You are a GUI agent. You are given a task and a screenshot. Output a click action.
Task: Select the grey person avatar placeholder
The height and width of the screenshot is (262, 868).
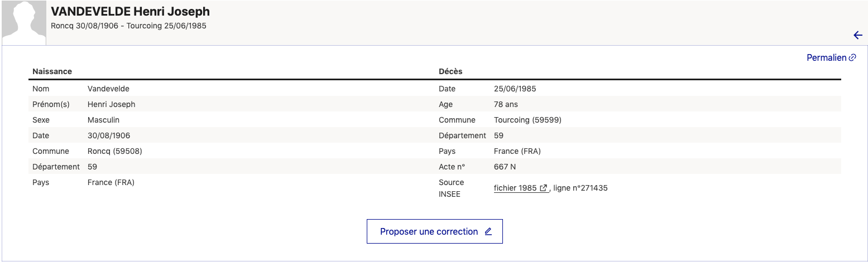[23, 23]
